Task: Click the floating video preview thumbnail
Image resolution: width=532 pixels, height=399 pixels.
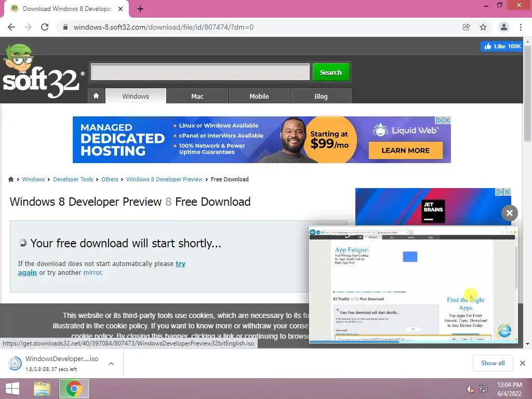Action: click(x=413, y=285)
